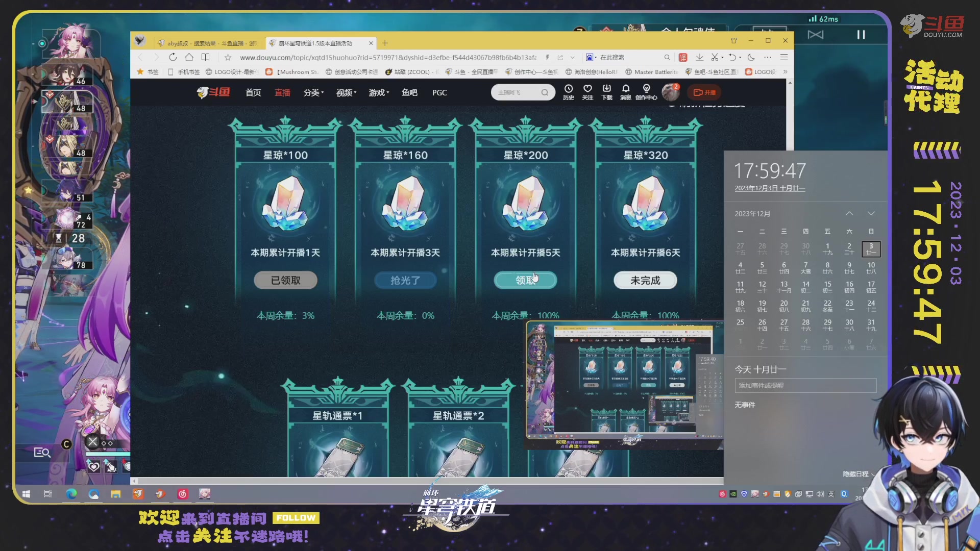Click the 开播 start streaming button
This screenshot has width=980, height=551.
(x=704, y=92)
